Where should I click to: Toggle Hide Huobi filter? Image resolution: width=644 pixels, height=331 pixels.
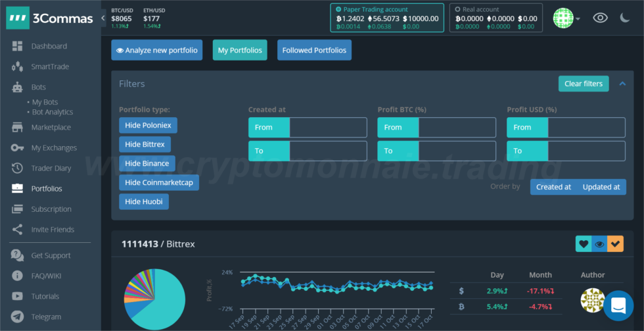(x=144, y=201)
